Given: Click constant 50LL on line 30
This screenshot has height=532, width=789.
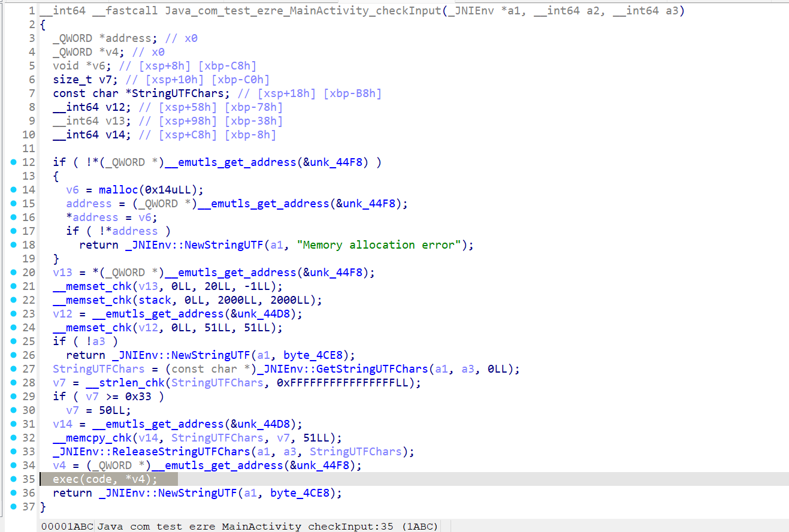Looking at the screenshot, I should (x=112, y=410).
